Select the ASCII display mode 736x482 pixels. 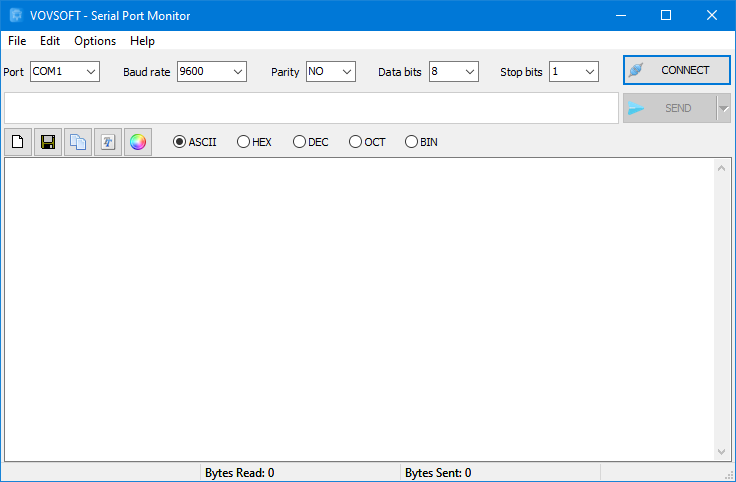(194, 142)
